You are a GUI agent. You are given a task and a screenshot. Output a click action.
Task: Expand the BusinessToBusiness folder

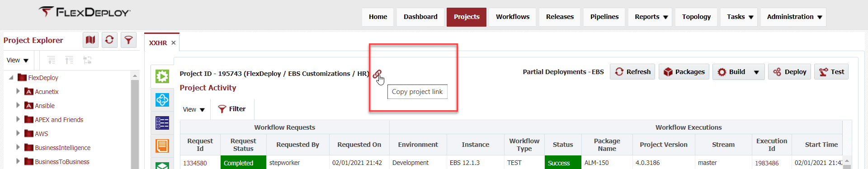click(18, 161)
